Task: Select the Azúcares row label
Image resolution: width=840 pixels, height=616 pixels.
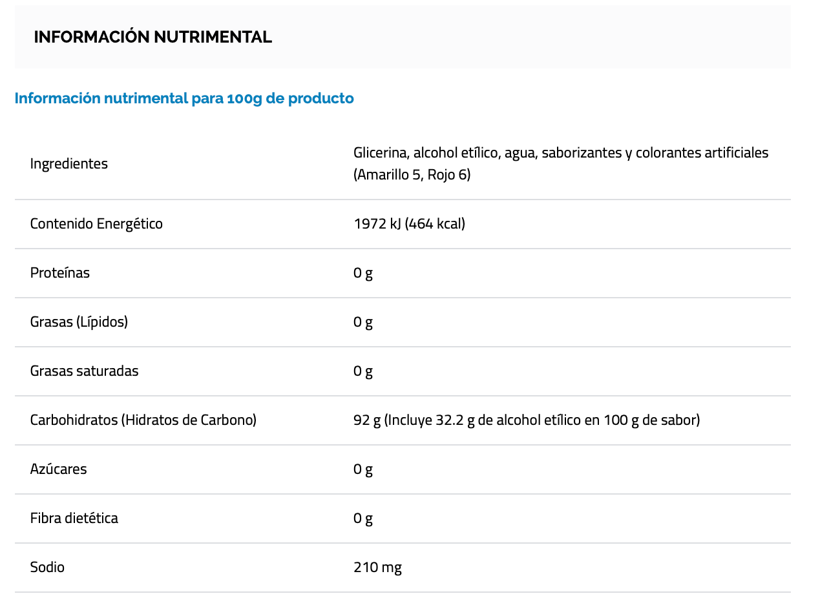Action: pyautogui.click(x=58, y=469)
